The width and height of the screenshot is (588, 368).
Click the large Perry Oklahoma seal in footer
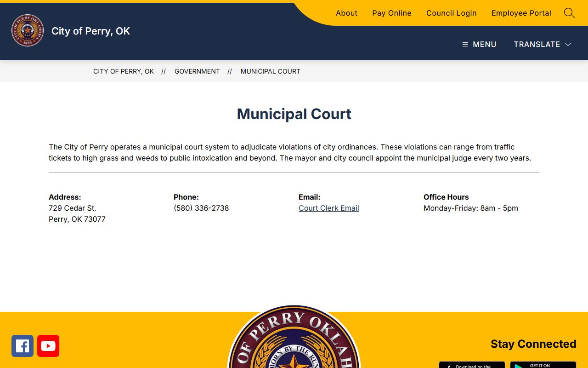[x=294, y=337]
